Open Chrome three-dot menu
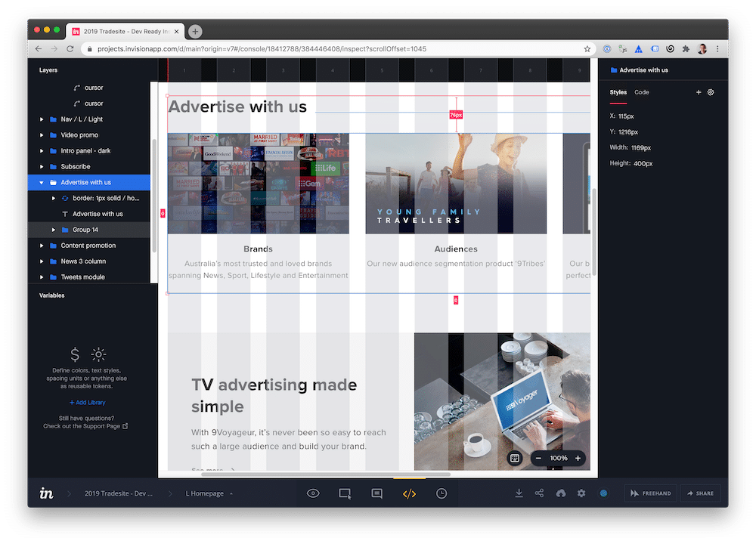The image size is (756, 544). pyautogui.click(x=717, y=48)
